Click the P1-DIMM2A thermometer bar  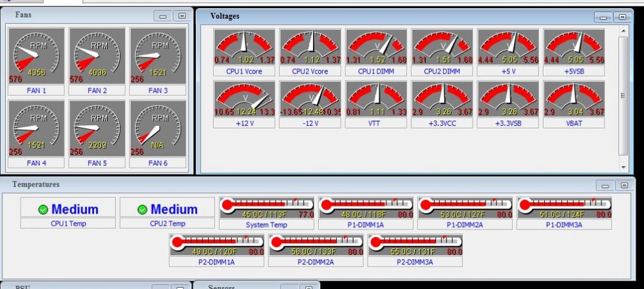(x=465, y=208)
